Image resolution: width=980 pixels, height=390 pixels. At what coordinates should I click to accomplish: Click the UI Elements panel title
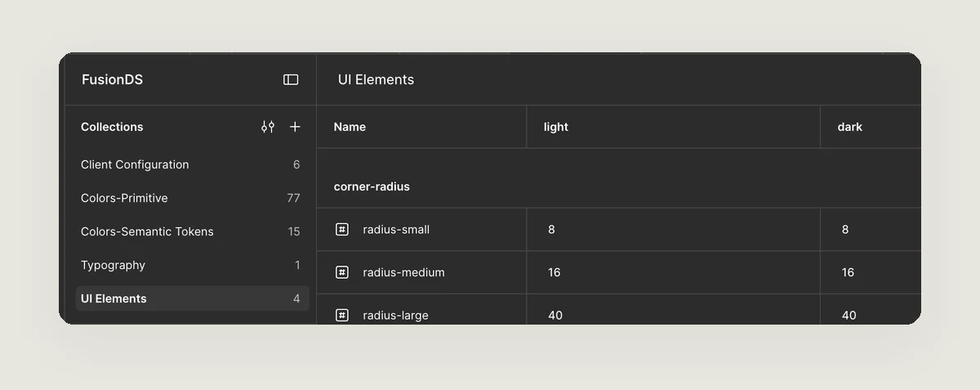376,79
